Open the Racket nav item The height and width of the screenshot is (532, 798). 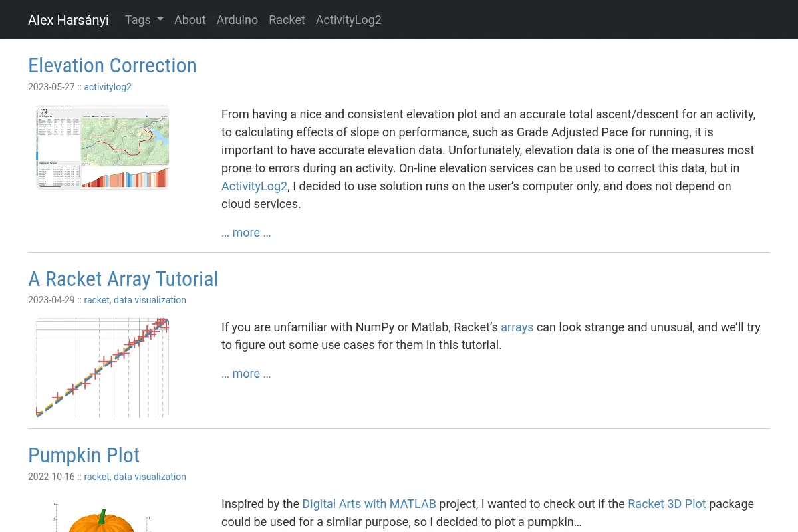click(287, 20)
